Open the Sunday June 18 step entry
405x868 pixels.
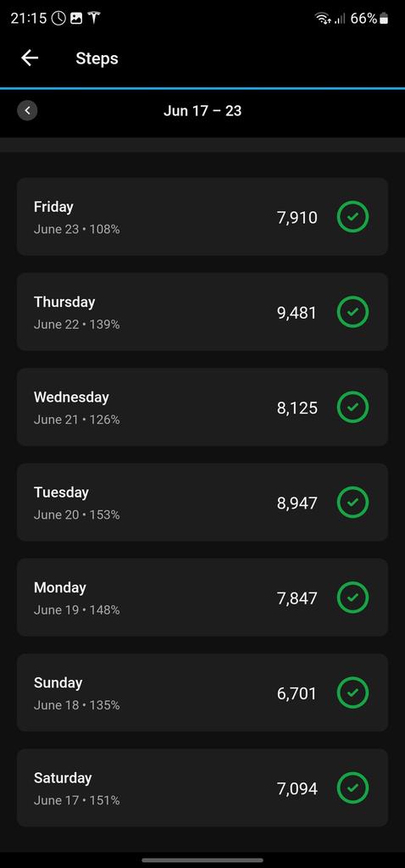202,693
